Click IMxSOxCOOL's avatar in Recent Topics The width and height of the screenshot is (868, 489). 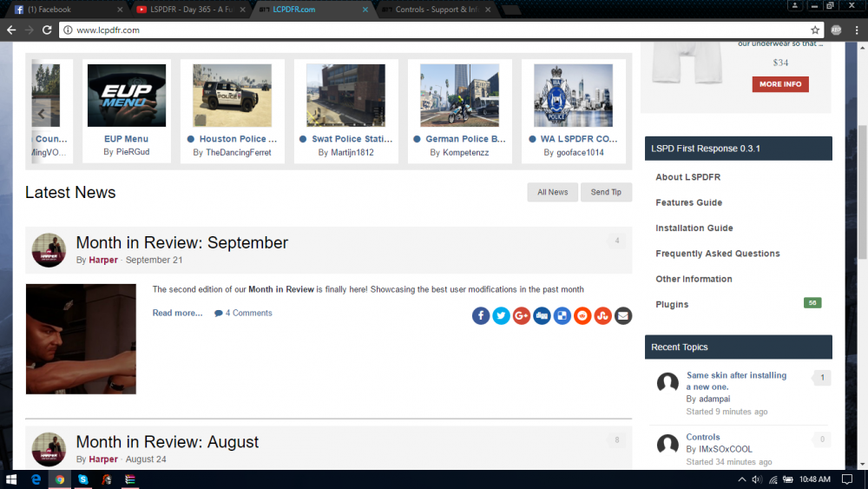667,444
